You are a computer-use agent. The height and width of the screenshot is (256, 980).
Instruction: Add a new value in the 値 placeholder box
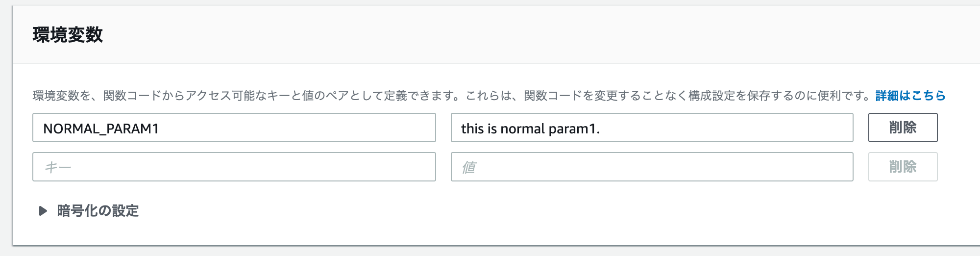point(652,167)
